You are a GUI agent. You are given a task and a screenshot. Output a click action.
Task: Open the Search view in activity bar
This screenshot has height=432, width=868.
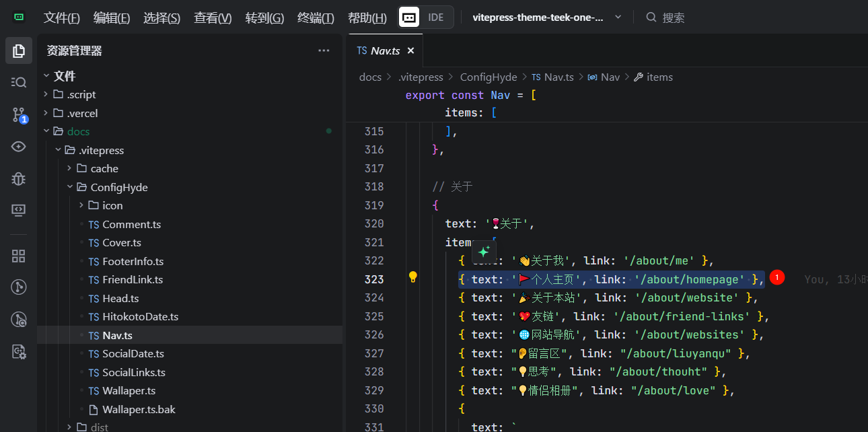coord(19,82)
